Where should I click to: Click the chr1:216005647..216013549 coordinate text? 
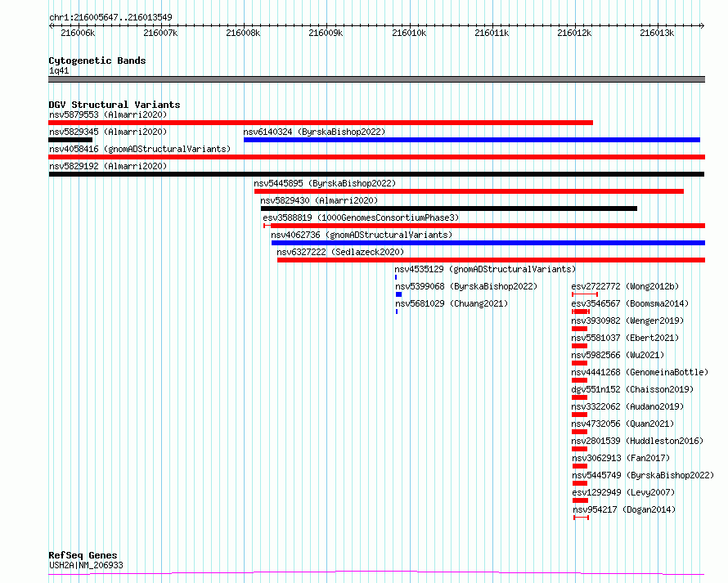pyautogui.click(x=110, y=18)
